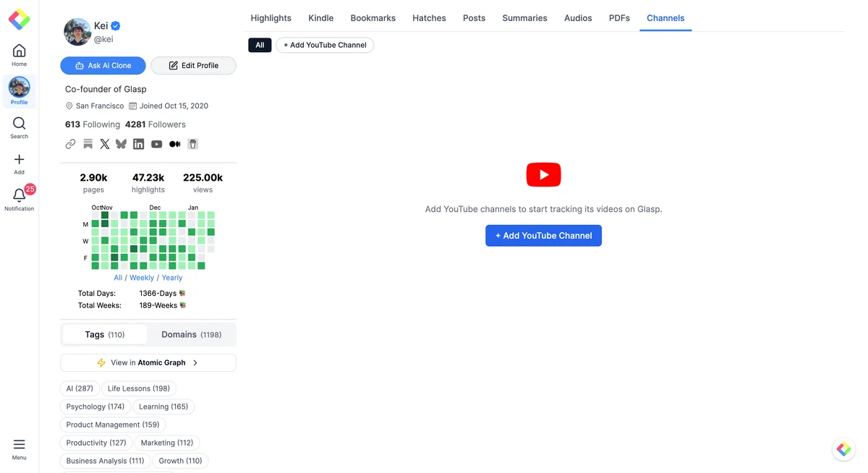This screenshot has width=868, height=473.
Task: Switch to the Audios tab
Action: (578, 18)
